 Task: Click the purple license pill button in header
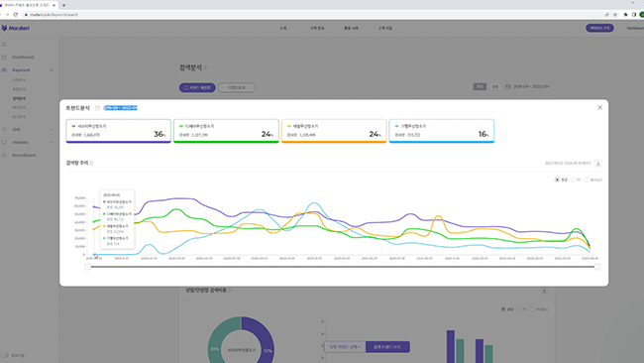599,28
